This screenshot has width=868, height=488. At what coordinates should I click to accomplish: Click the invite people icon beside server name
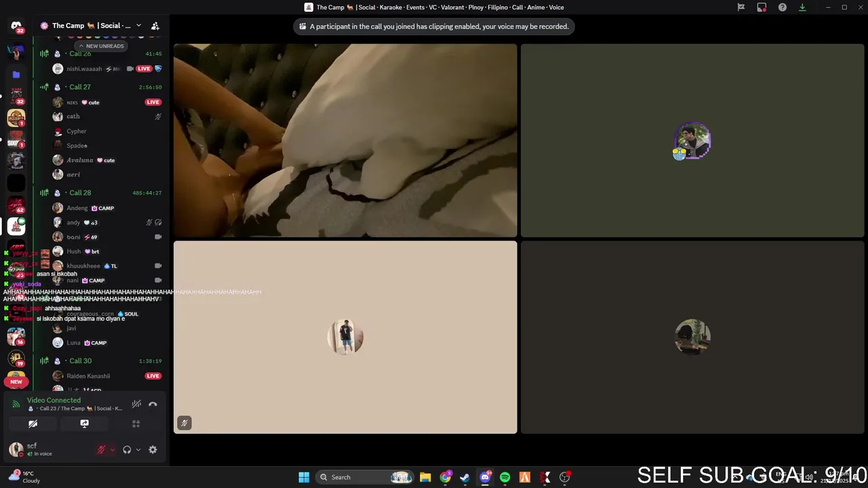pyautogui.click(x=155, y=26)
